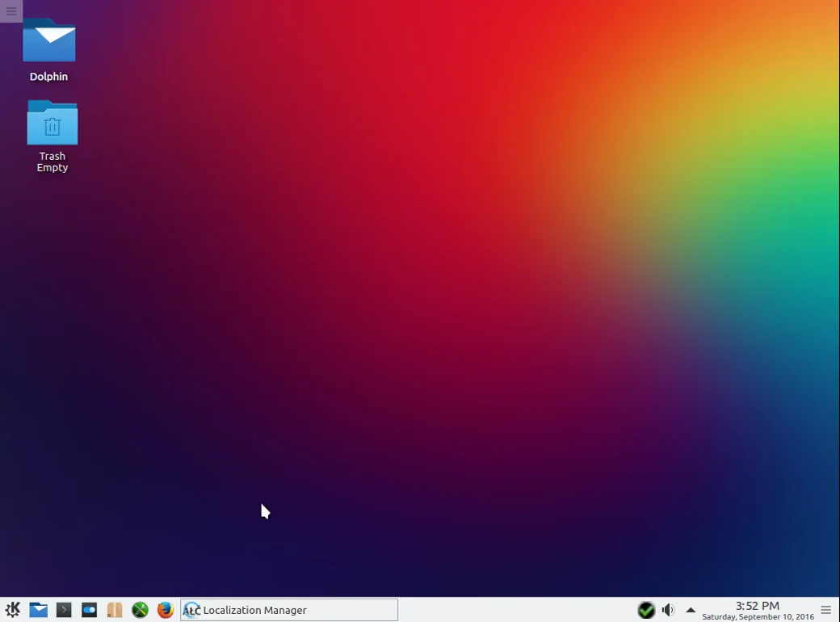Click the 3:52 PM clock
This screenshot has height=622, width=840.
(x=758, y=606)
